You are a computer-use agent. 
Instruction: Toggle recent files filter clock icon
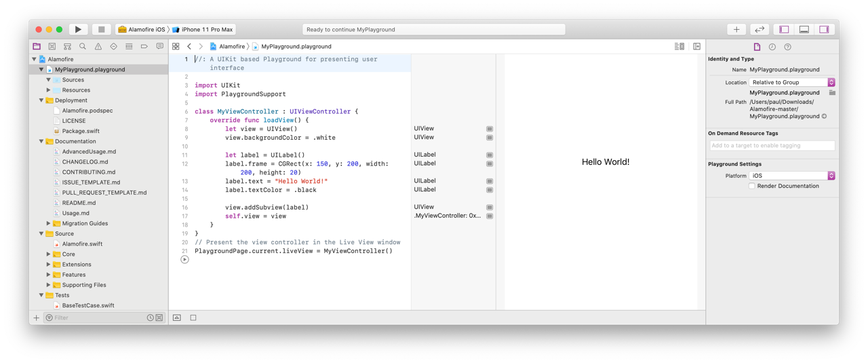151,318
